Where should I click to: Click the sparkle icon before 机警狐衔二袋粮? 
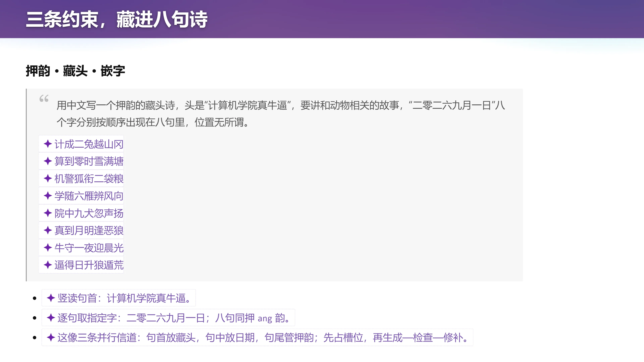point(48,178)
